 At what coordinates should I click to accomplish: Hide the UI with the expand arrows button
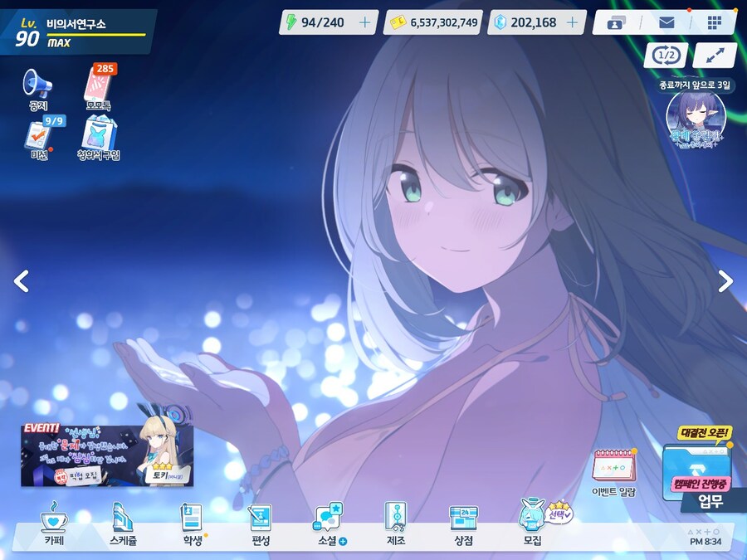click(x=715, y=56)
